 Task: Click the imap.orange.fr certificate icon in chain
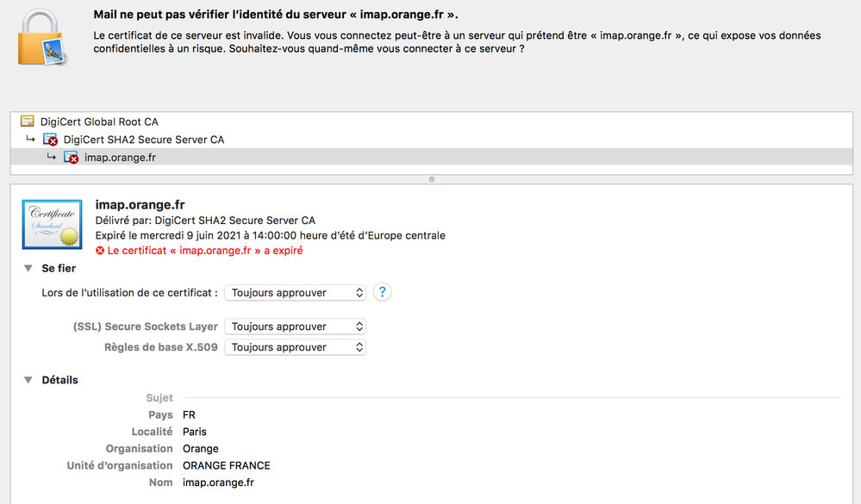[x=72, y=158]
